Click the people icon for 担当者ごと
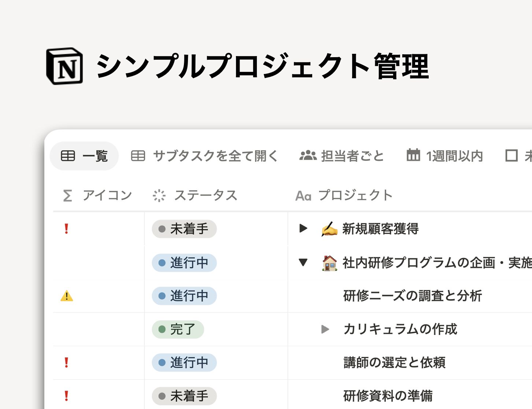This screenshot has height=409, width=532. click(308, 155)
